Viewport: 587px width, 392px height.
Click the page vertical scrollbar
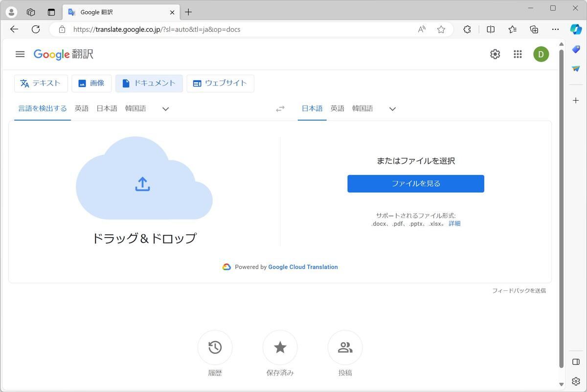pyautogui.click(x=561, y=208)
